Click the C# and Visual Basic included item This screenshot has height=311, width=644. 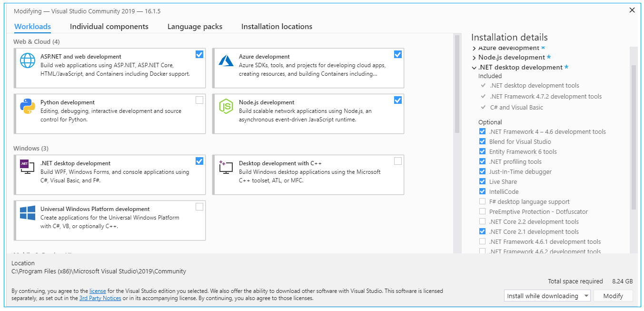516,107
